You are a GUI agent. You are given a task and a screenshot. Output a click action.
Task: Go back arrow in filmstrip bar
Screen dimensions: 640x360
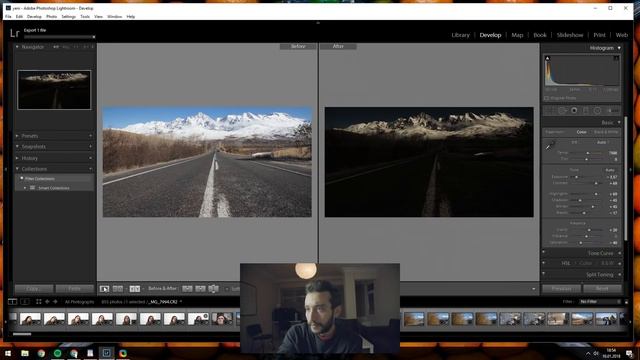coord(47,302)
